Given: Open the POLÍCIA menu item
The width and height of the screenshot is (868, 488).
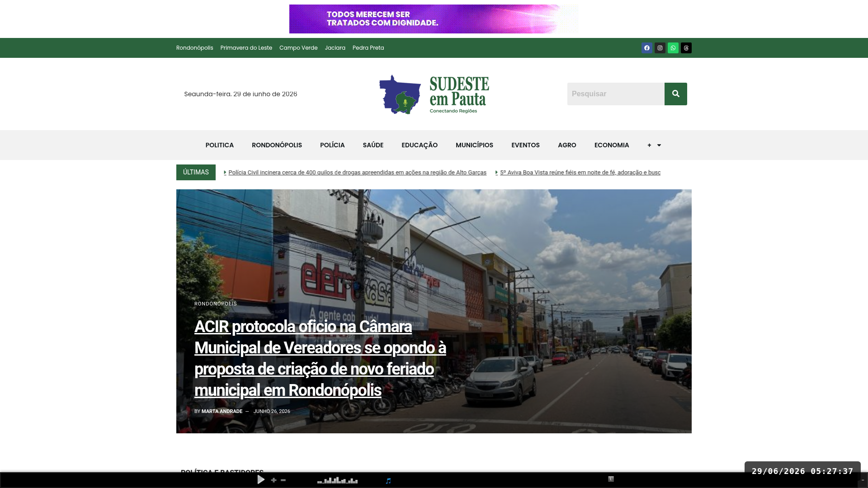Looking at the screenshot, I should click(332, 145).
